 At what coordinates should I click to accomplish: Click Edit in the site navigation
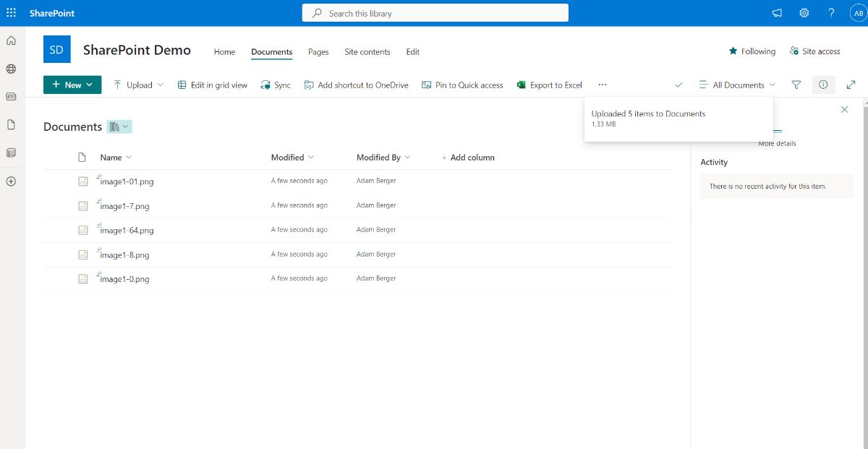pyautogui.click(x=413, y=52)
